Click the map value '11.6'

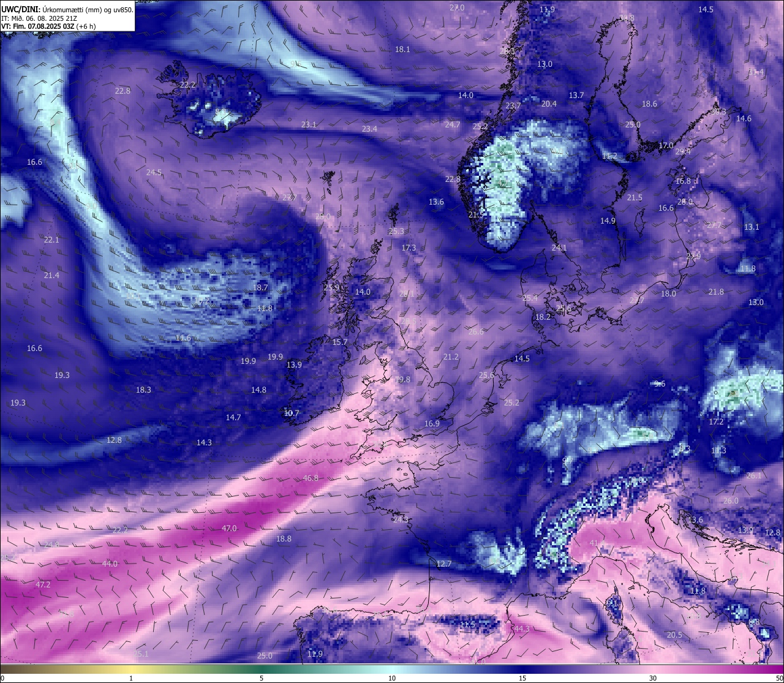tap(183, 338)
